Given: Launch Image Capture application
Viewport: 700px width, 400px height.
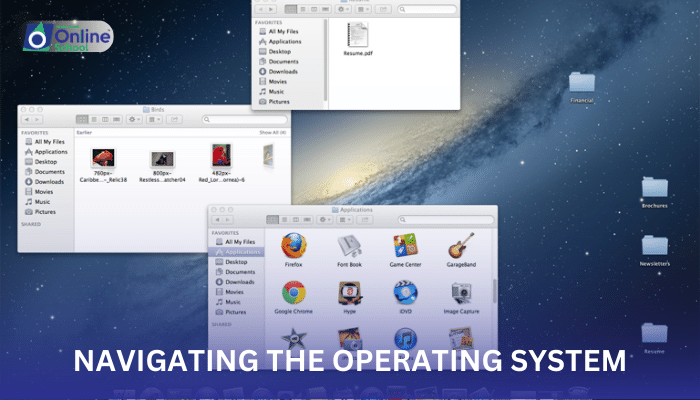Looking at the screenshot, I should pyautogui.click(x=461, y=293).
